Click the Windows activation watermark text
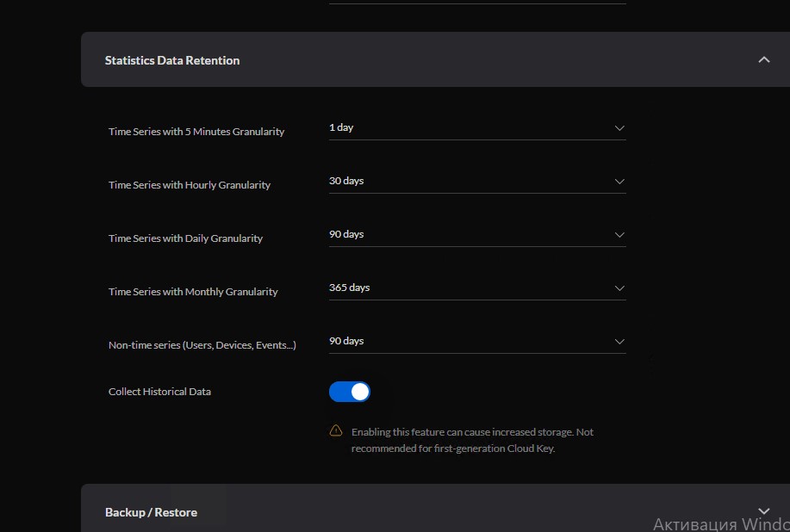The height and width of the screenshot is (532, 790). pos(721,524)
